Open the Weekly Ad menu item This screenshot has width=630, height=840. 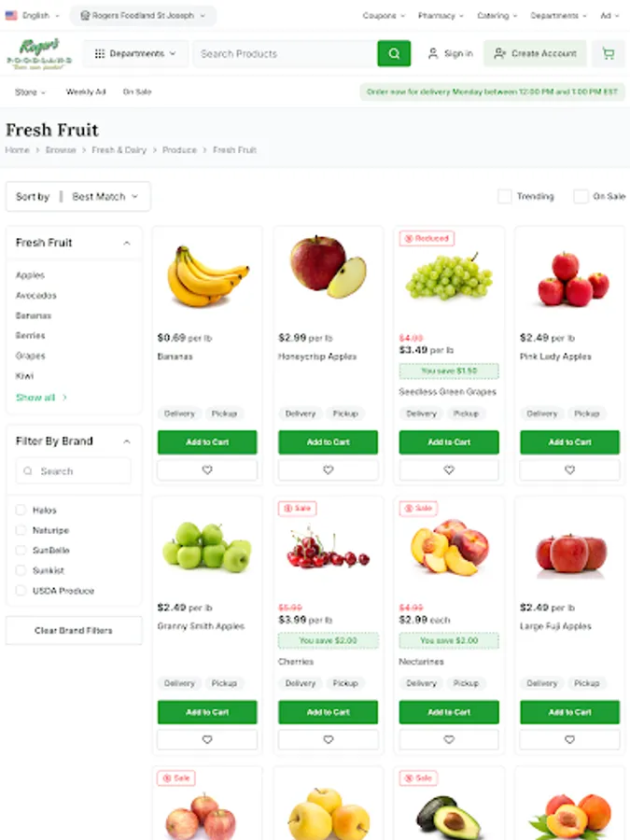pos(86,92)
